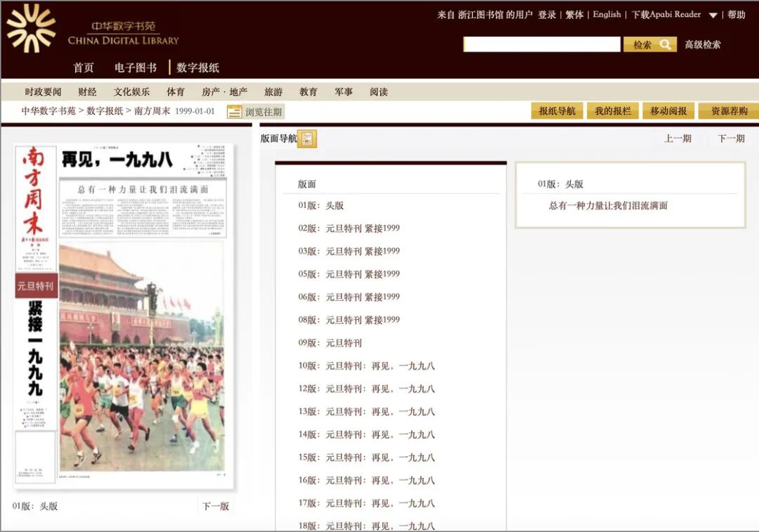
Task: Go to 下一期 next issue
Action: tap(731, 138)
